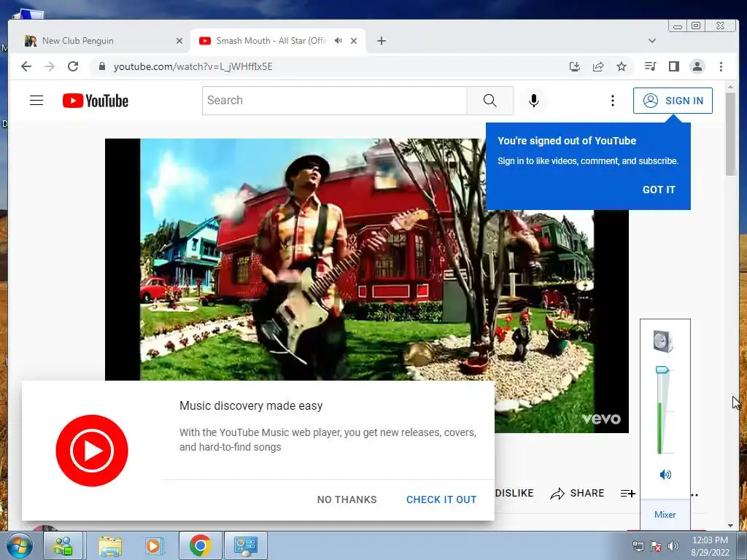This screenshot has height=560, width=747.
Task: Click the All Star video player
Action: click(x=366, y=285)
